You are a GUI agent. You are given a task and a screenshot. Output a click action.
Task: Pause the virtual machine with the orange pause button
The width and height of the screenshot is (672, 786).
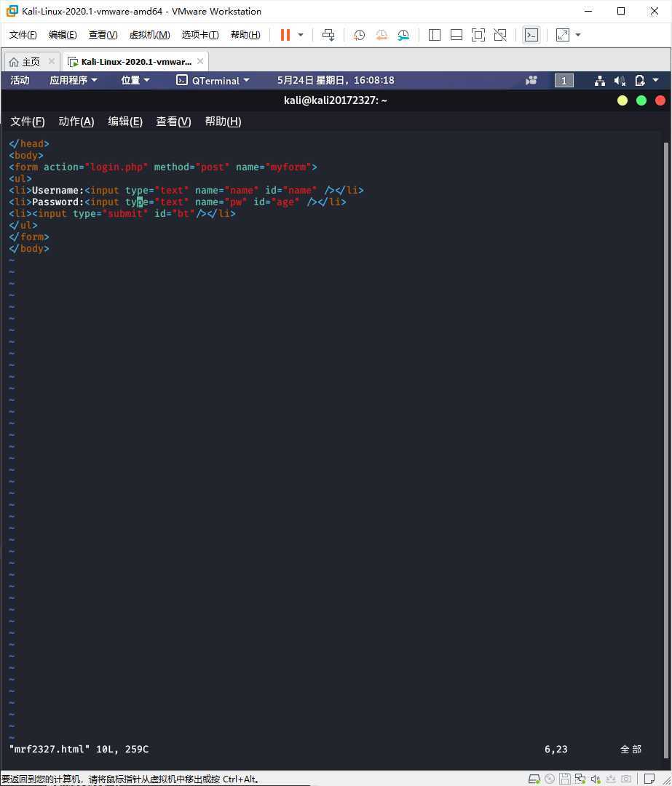(x=285, y=35)
